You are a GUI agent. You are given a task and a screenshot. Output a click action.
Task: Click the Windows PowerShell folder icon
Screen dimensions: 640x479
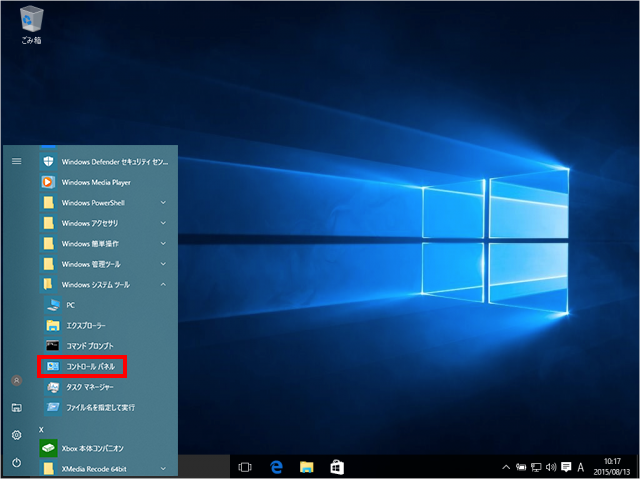click(x=48, y=202)
